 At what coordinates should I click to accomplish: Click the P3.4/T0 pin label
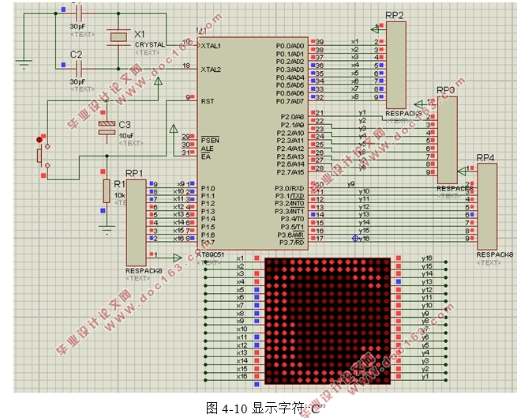pyautogui.click(x=292, y=219)
